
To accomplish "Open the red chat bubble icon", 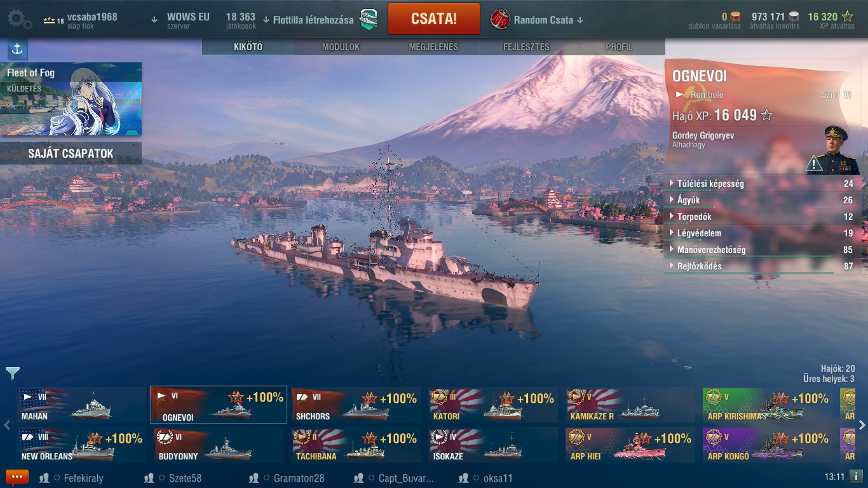I will tap(17, 478).
